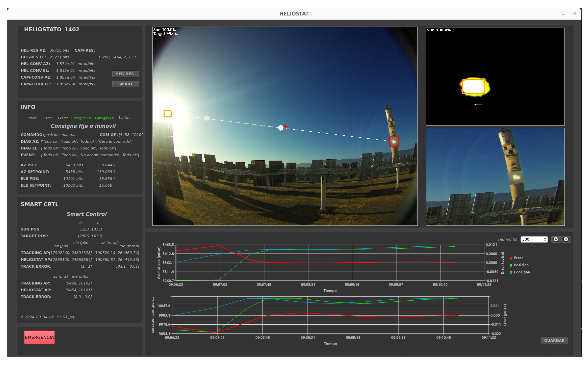This screenshot has width=588, height=365.
Task: Click the 1:1 zoom reset magnifier icon
Action: 566,239
